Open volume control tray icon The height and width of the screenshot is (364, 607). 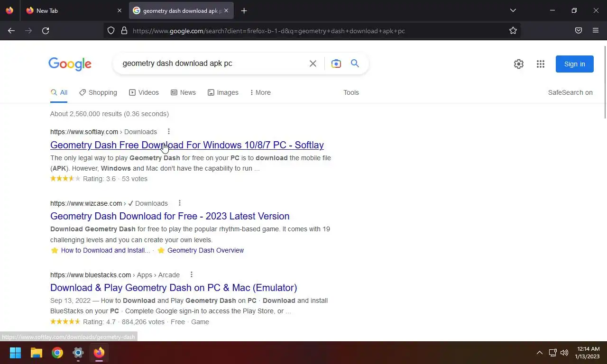pos(564,353)
